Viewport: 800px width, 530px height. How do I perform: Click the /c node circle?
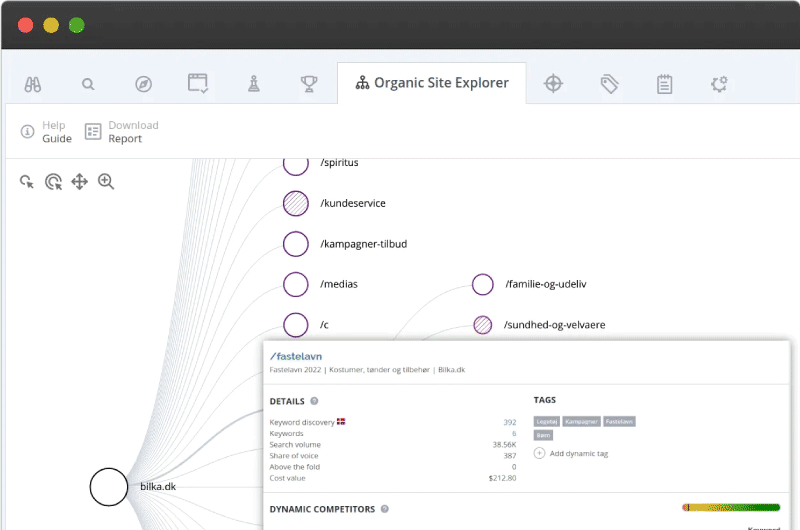(296, 325)
